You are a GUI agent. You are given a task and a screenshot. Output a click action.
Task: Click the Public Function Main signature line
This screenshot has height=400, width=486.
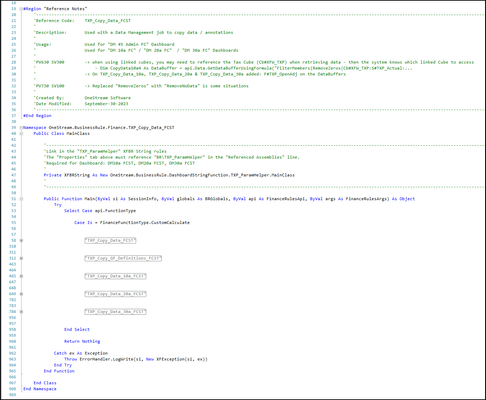(229, 199)
